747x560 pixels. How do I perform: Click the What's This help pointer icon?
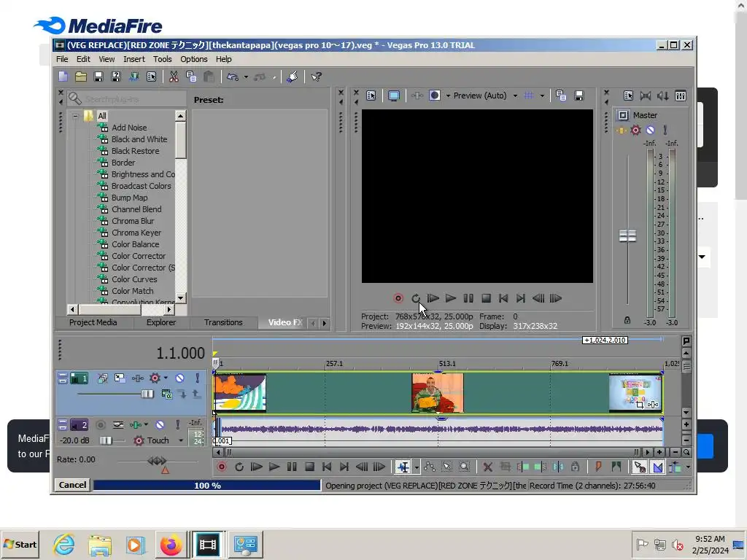(x=317, y=77)
